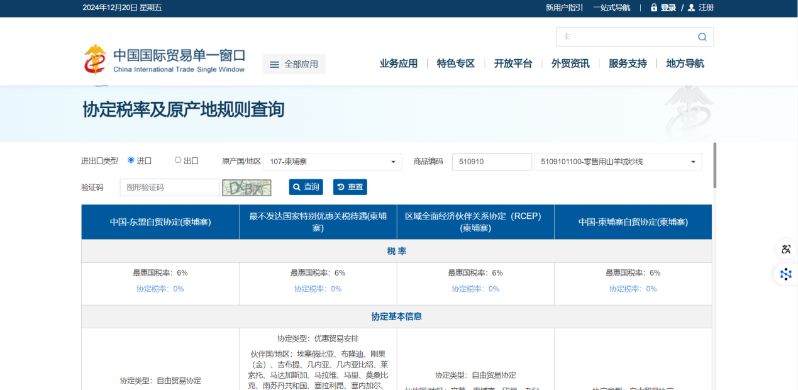The image size is (798, 390).
Task: Click the search magnifier icon in top search box
Action: tap(702, 37)
